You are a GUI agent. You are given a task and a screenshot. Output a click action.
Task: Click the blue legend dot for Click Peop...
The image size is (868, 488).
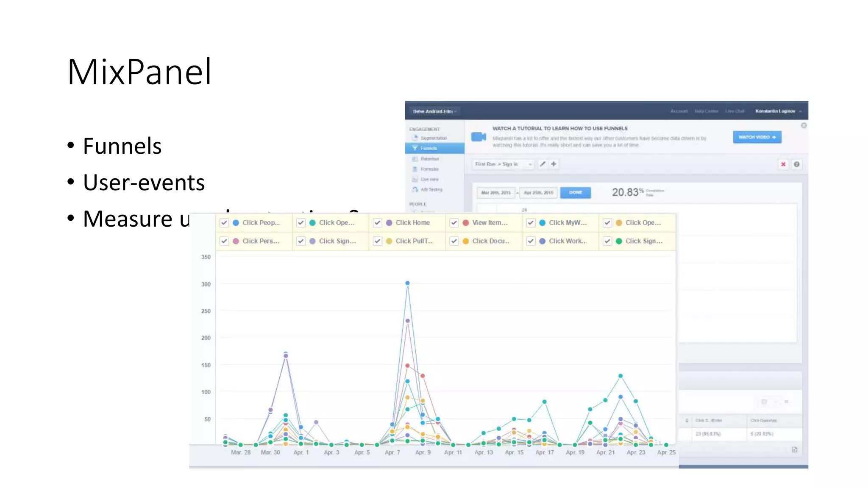[x=236, y=223]
